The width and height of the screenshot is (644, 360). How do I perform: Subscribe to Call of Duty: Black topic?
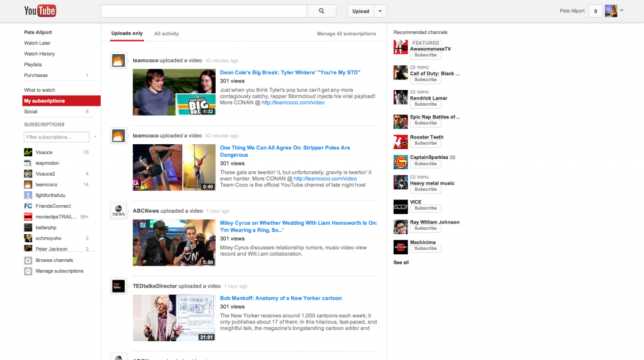(x=426, y=80)
